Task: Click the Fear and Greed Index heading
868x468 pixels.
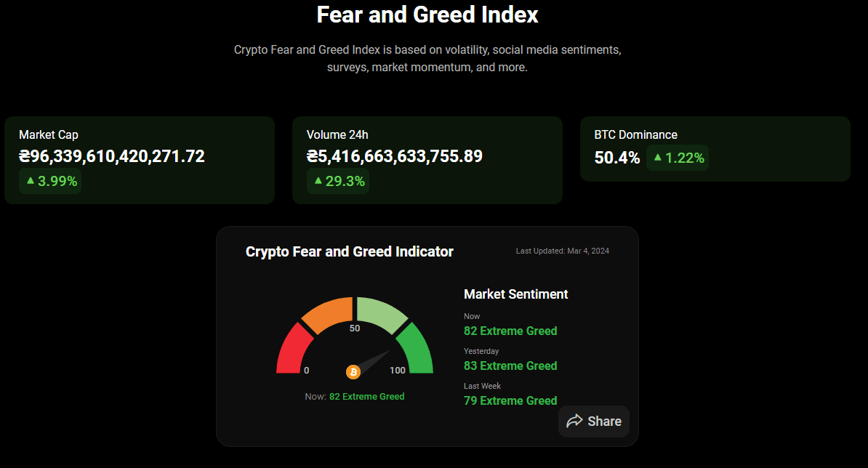Action: pos(427,15)
